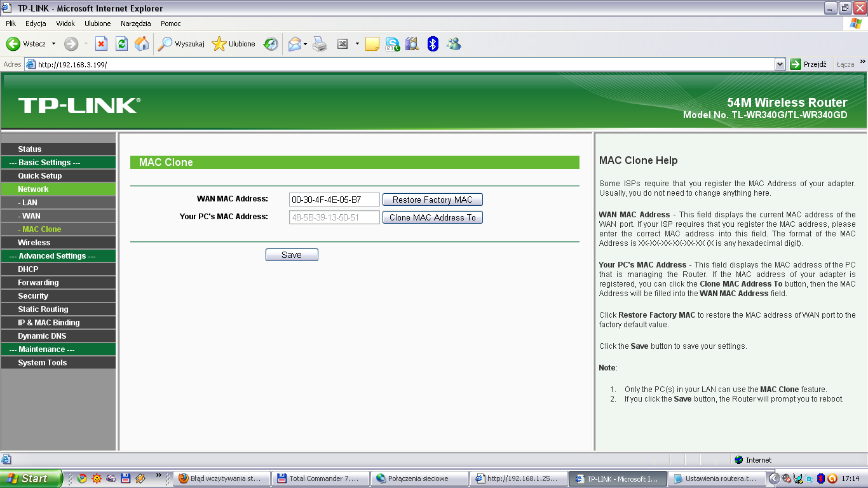This screenshot has width=868, height=488.
Task: Go to the home page icon
Action: point(142,44)
